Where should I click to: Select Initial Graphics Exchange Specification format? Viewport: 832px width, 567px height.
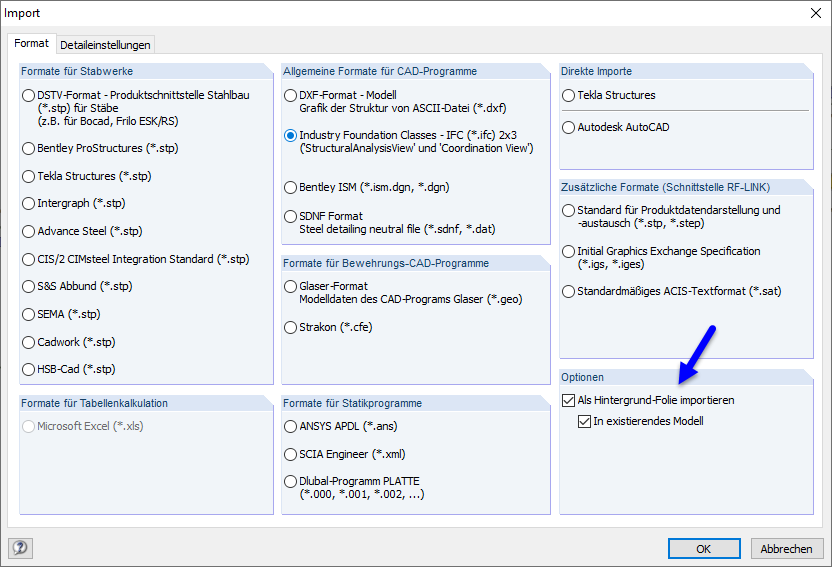[x=569, y=251]
